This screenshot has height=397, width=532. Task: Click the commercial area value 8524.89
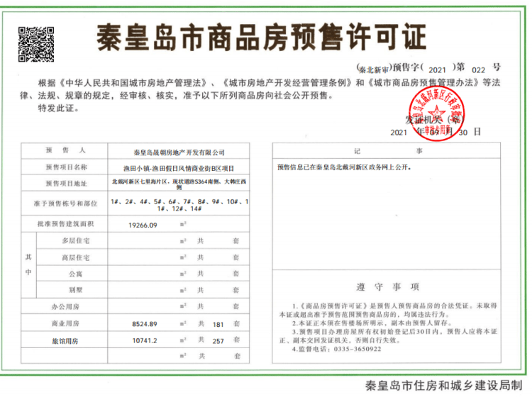(x=144, y=323)
